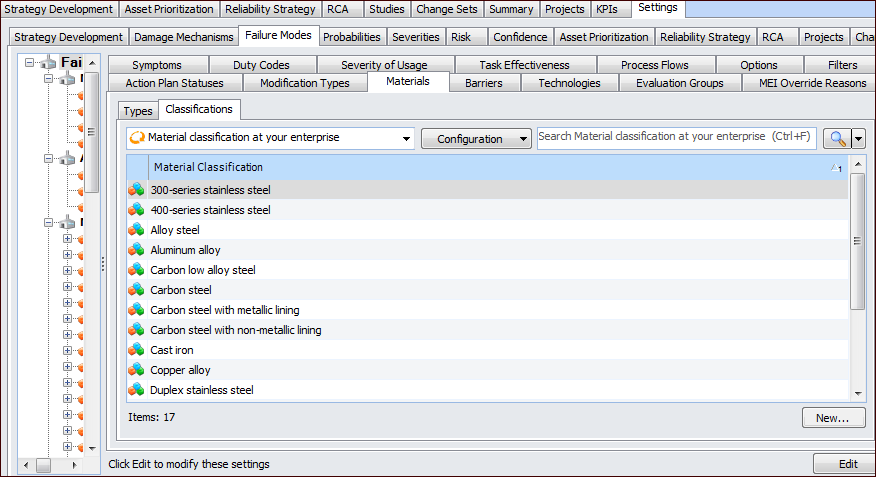876x477 pixels.
Task: Click the tree panel scroll down arrow
Action: [92, 449]
